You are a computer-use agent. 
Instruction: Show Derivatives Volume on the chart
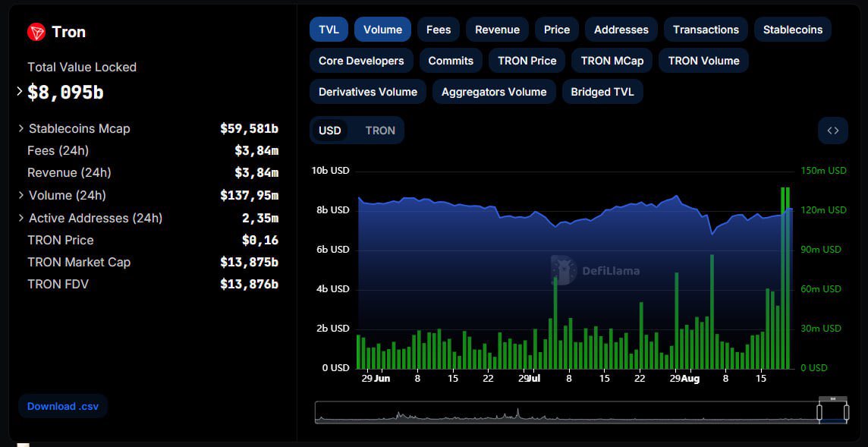pos(367,92)
